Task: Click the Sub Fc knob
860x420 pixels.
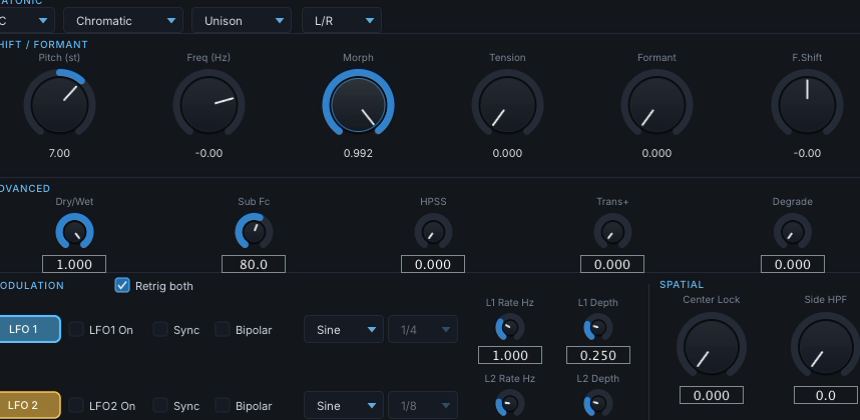Action: point(254,232)
